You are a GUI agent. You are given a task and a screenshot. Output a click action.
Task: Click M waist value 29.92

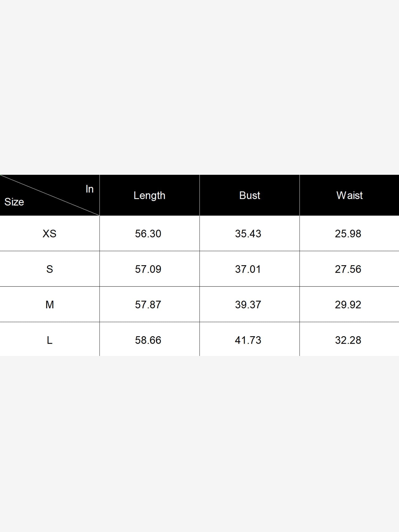[348, 305]
